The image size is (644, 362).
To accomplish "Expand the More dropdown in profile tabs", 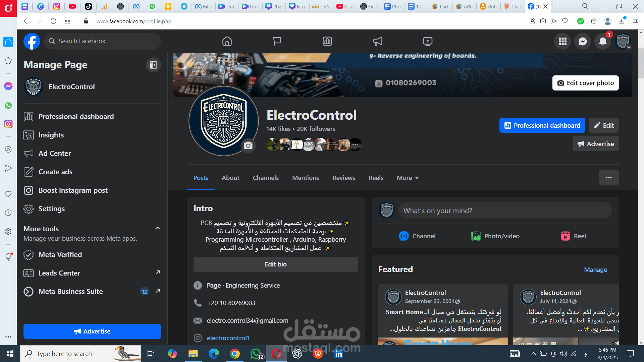I will point(408,178).
